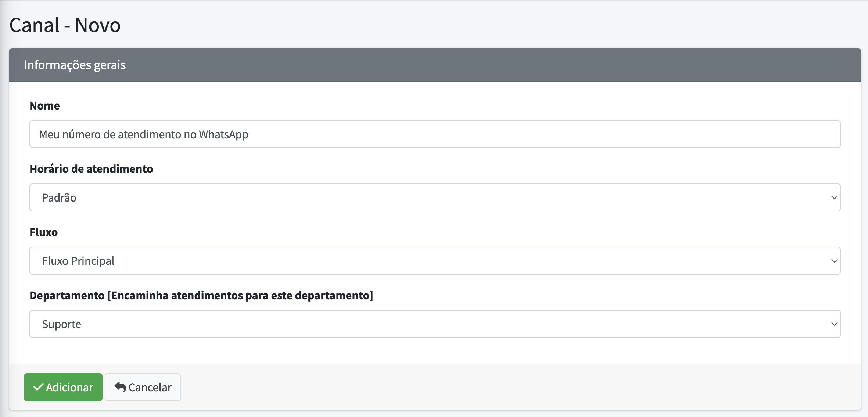868x417 pixels.
Task: Click the Canal - Novo page title
Action: (65, 25)
